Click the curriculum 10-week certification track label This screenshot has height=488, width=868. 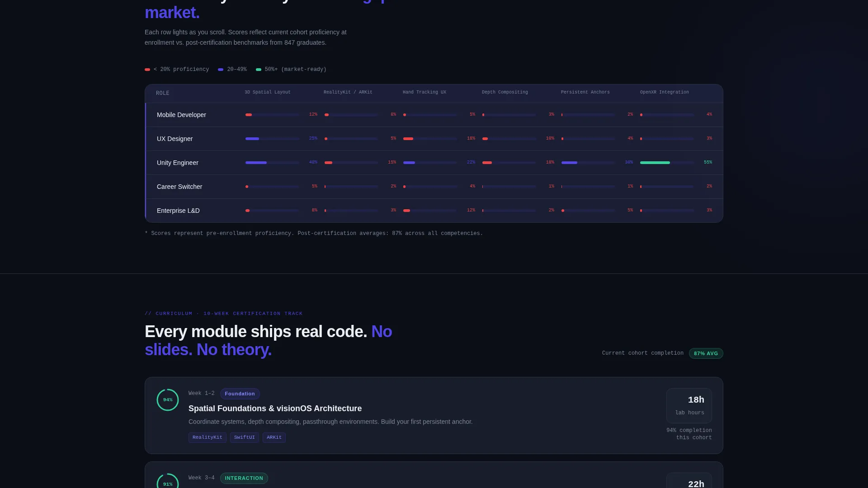click(224, 314)
